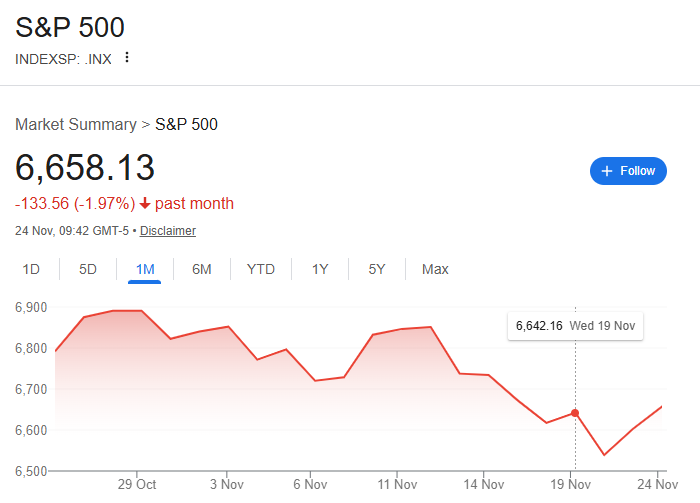Switch to the 1D time range tab
700x503 pixels.
(31, 269)
